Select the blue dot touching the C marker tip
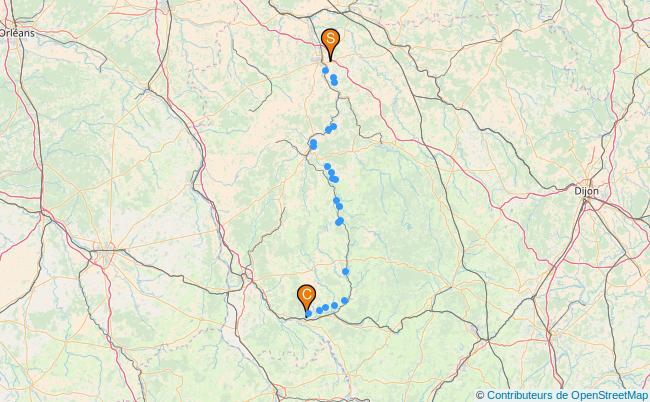Screen dimensions: 650x402 click(309, 314)
